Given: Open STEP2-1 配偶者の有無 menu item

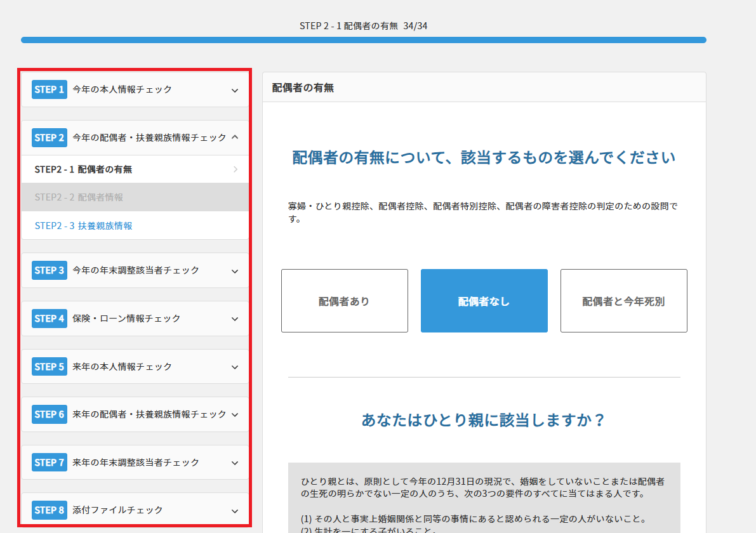Looking at the screenshot, I should 83,169.
